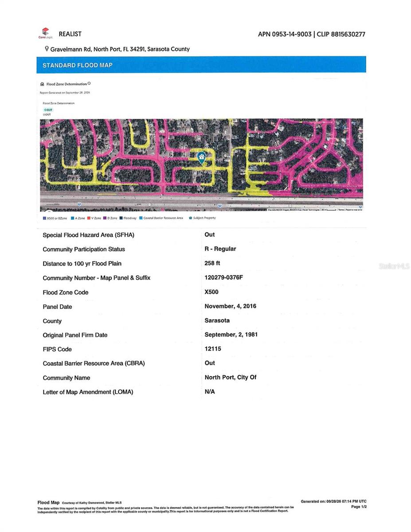The width and height of the screenshot is (411, 532).
Task: Click the Community Name label
Action: click(66, 378)
